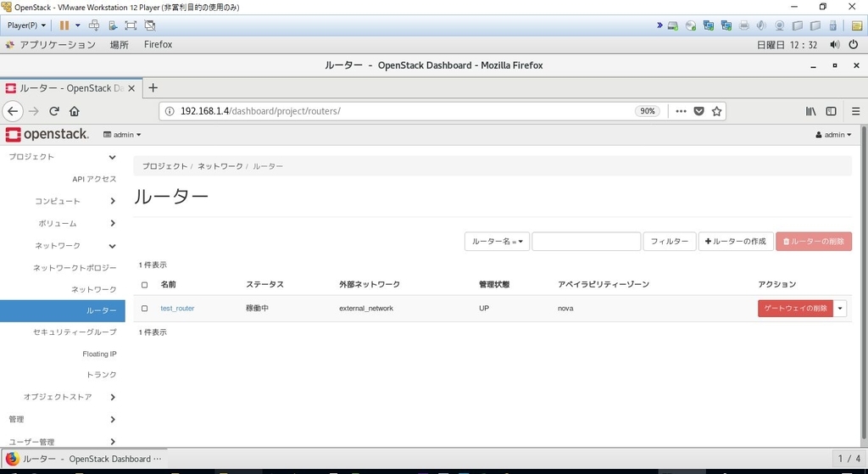868x474 pixels.
Task: Show site information for 192.168.1.4
Action: click(x=170, y=111)
